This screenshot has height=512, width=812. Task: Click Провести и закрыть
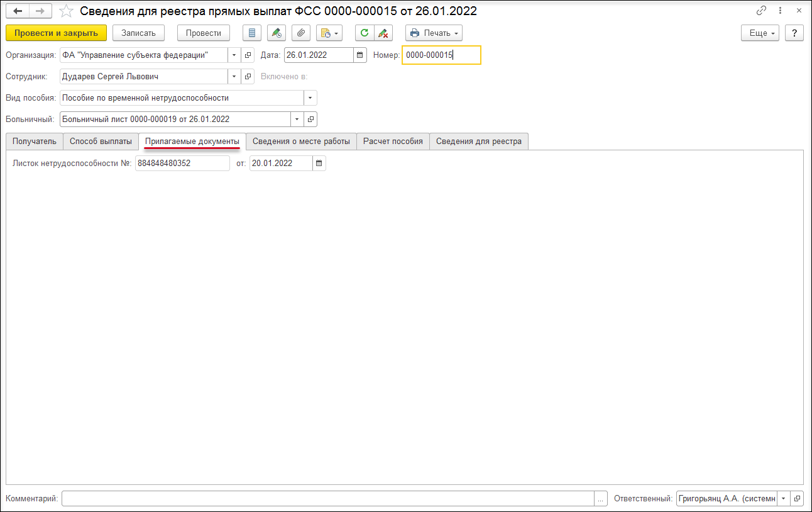point(56,33)
